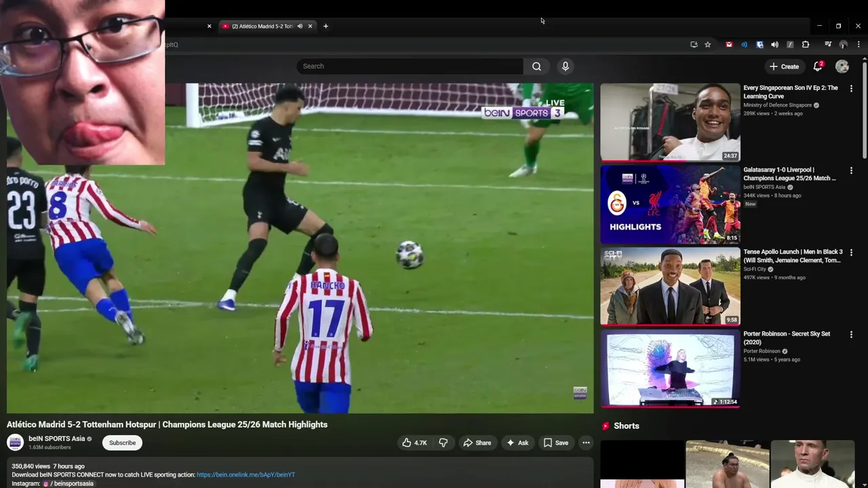Click the Tense Apollo Launch title text
Viewport: 868px width, 488px height.
coord(793,256)
